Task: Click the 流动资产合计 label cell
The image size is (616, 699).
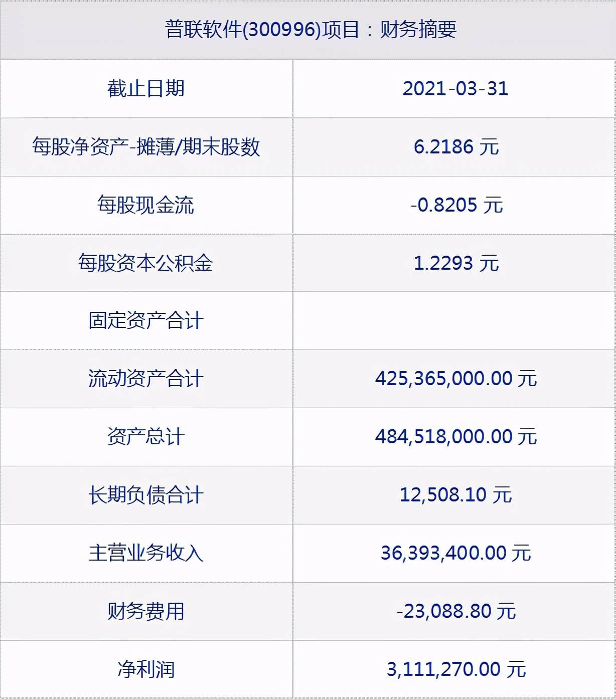Action: [146, 379]
